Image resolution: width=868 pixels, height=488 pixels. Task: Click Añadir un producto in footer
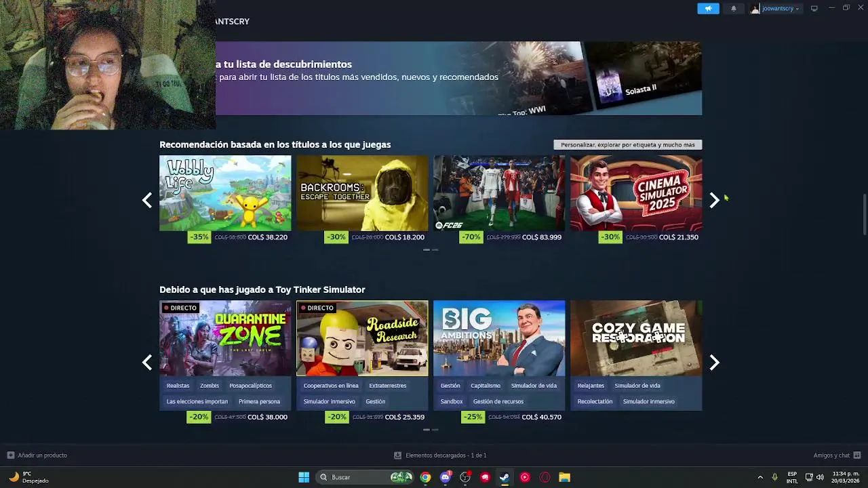click(37, 455)
